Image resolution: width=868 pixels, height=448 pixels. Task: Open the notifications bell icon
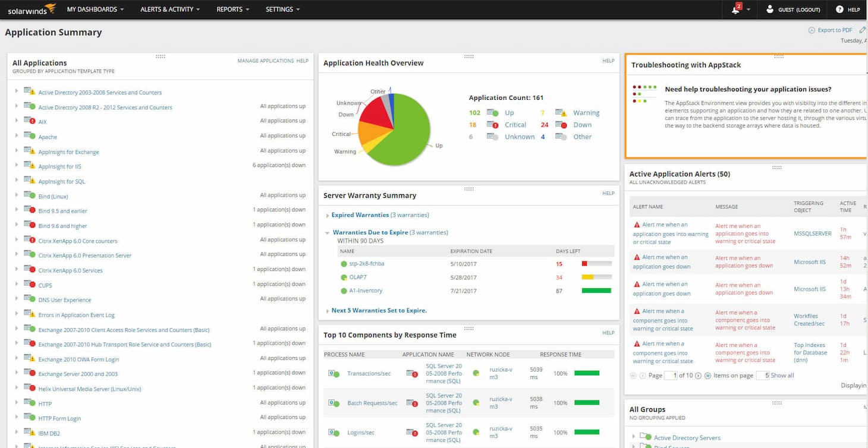click(x=736, y=10)
